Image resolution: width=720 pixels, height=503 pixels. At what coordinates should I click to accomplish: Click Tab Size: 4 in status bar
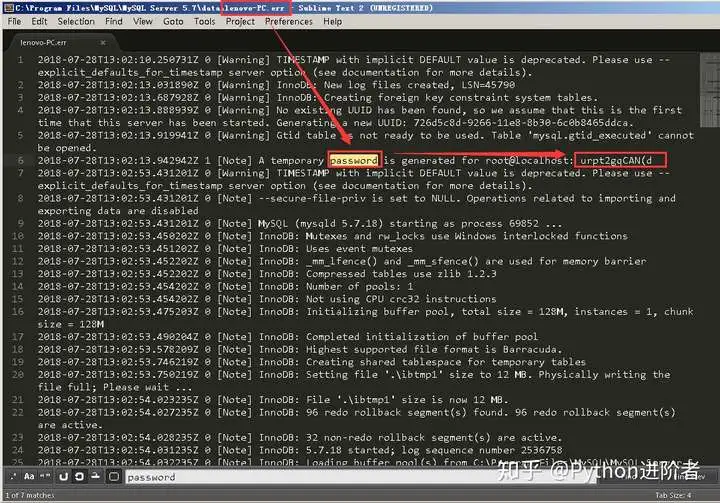pos(673,495)
